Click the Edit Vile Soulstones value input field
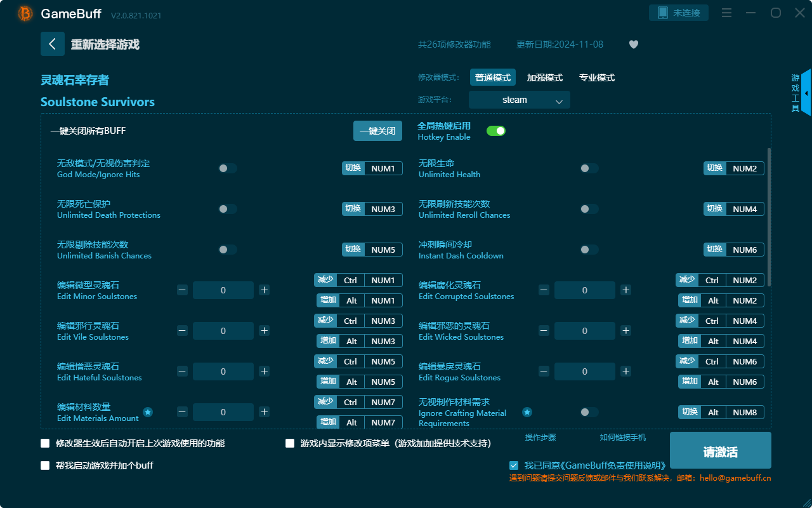This screenshot has height=508, width=812. (223, 330)
